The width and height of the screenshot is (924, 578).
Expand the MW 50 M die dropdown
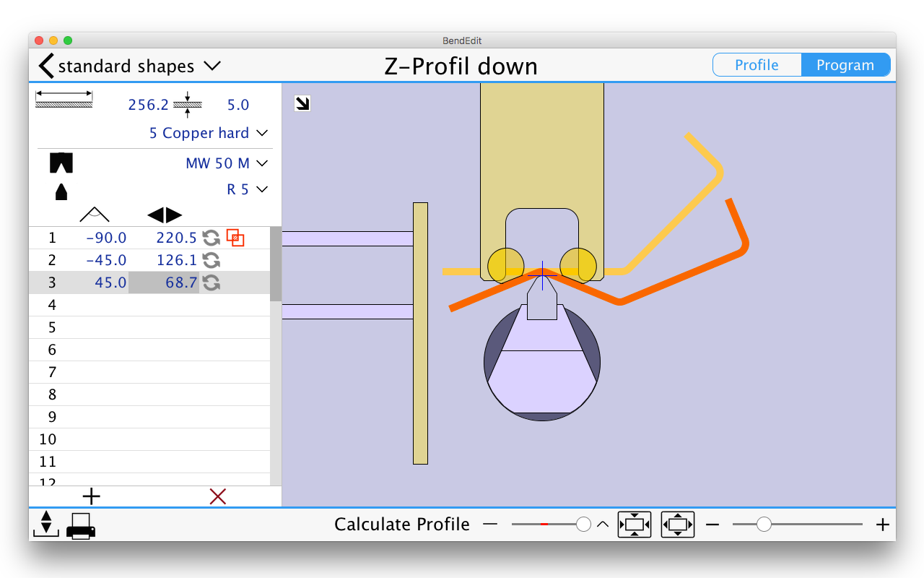tap(262, 163)
